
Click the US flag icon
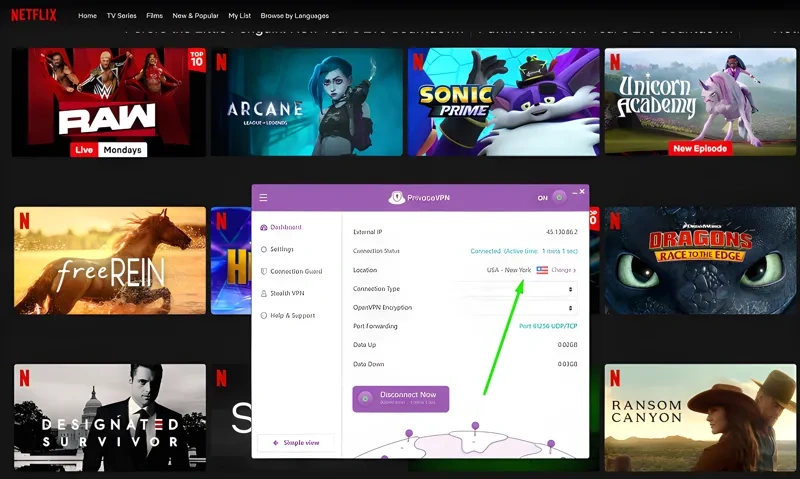pyautogui.click(x=542, y=270)
